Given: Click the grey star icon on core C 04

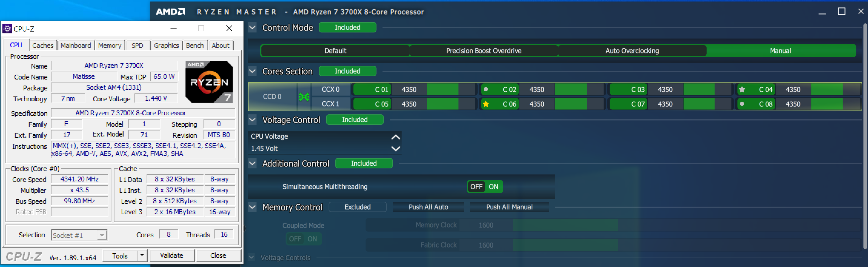Looking at the screenshot, I should coord(742,90).
